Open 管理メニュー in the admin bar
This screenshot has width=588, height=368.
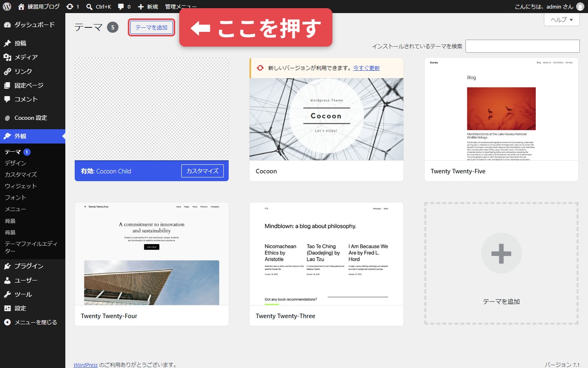click(x=181, y=7)
